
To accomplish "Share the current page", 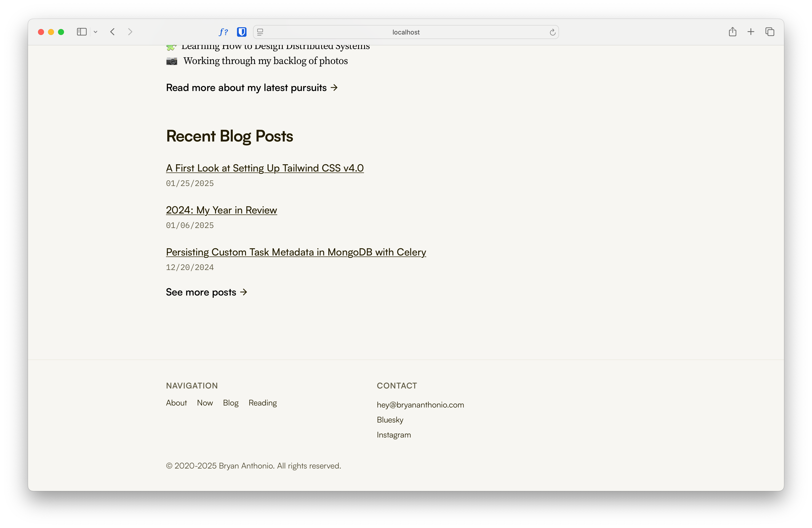I will pos(732,32).
